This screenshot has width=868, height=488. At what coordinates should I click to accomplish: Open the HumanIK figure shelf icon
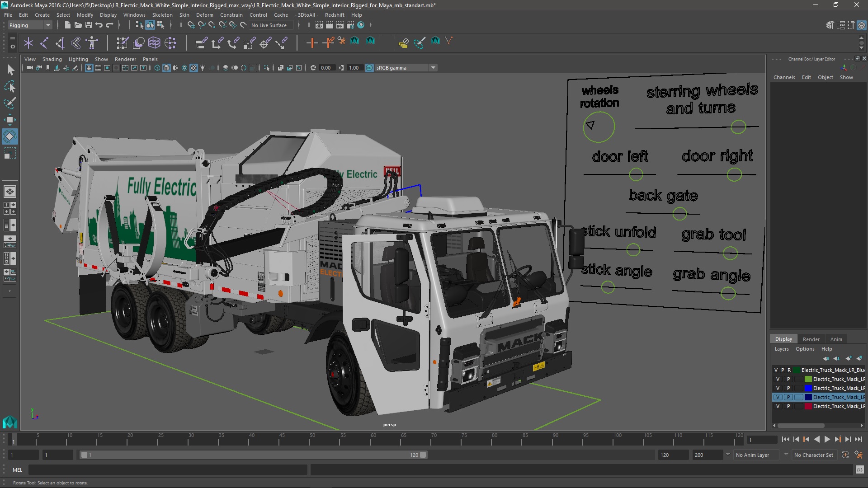point(92,43)
